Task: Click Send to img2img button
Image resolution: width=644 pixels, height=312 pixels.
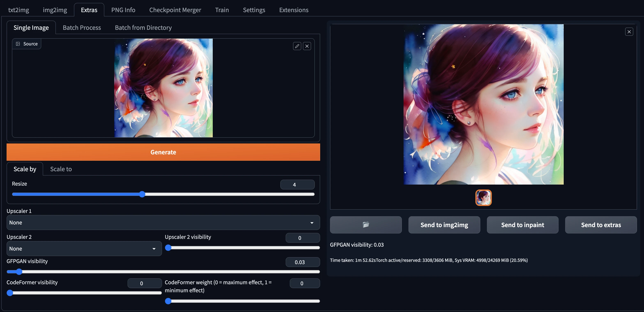Action: (x=444, y=225)
